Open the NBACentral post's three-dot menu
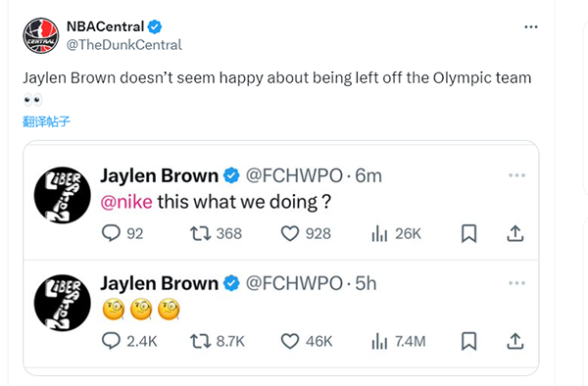Screen dimensions: 588x386 click(530, 27)
